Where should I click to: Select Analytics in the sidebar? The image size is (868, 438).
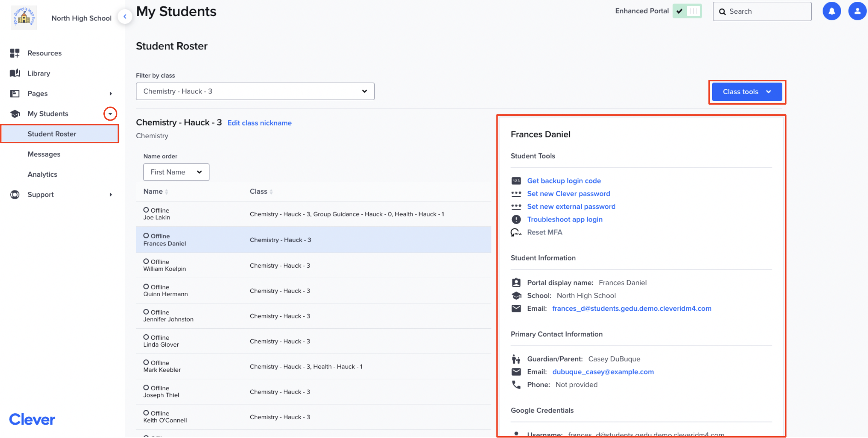(x=42, y=174)
